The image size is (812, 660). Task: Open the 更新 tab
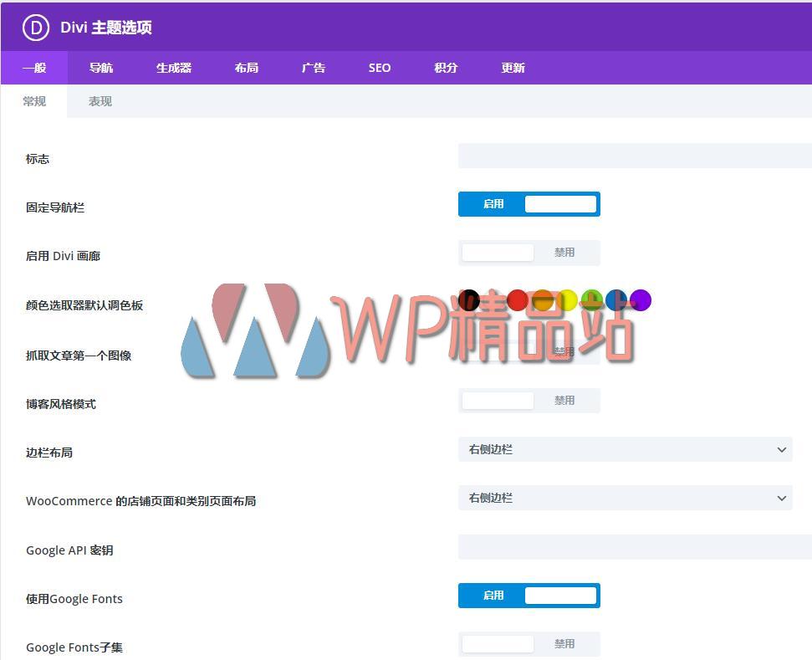(x=513, y=68)
